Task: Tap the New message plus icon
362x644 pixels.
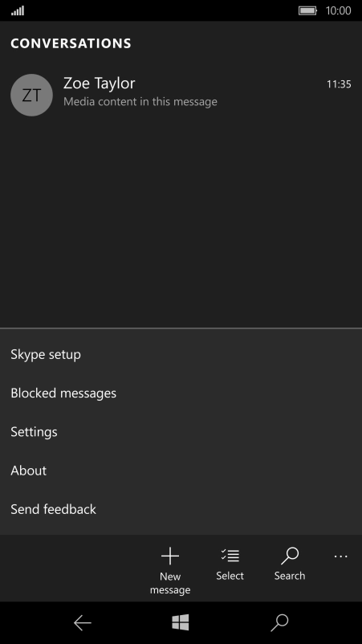Action: (x=170, y=556)
